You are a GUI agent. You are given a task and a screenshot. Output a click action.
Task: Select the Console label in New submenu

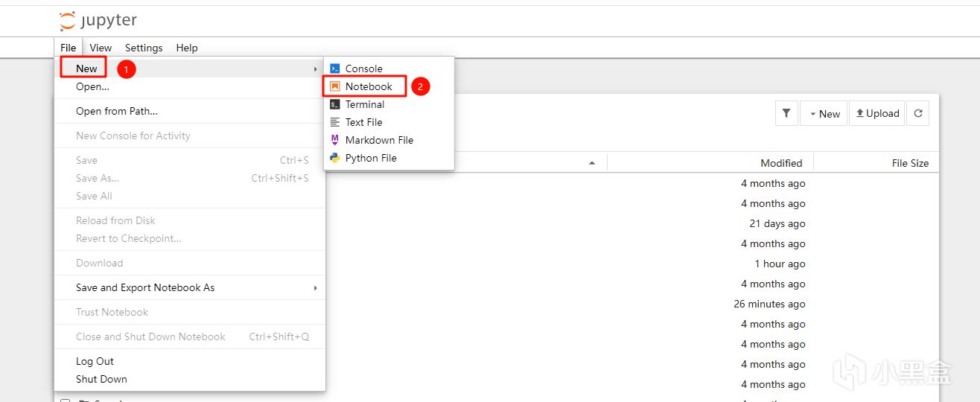click(363, 68)
